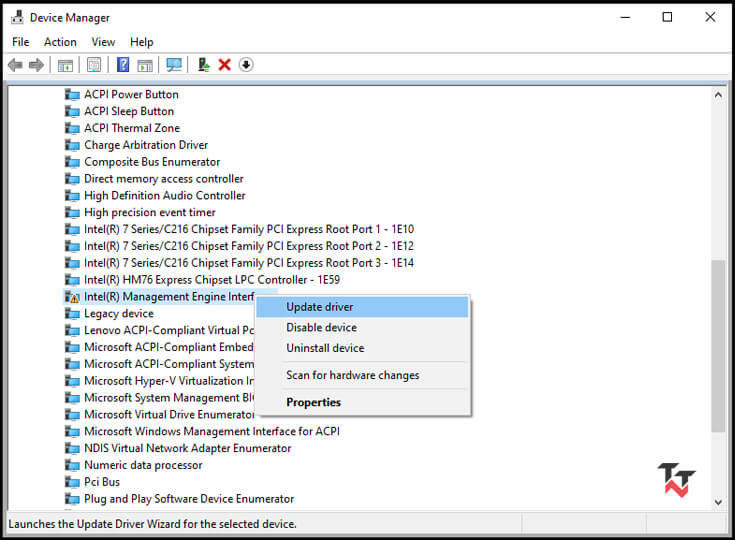Viewport: 735px width, 540px height.
Task: Choose Disable device from context menu
Action: (362, 328)
